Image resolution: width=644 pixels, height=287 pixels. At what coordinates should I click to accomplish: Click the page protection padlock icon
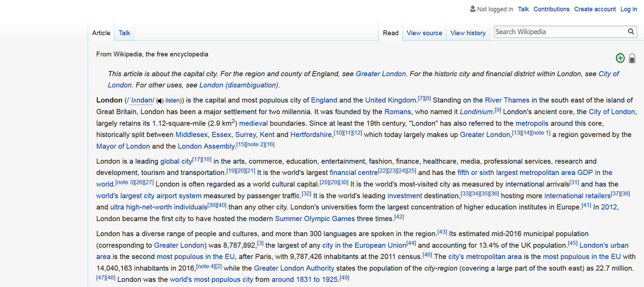[632, 58]
